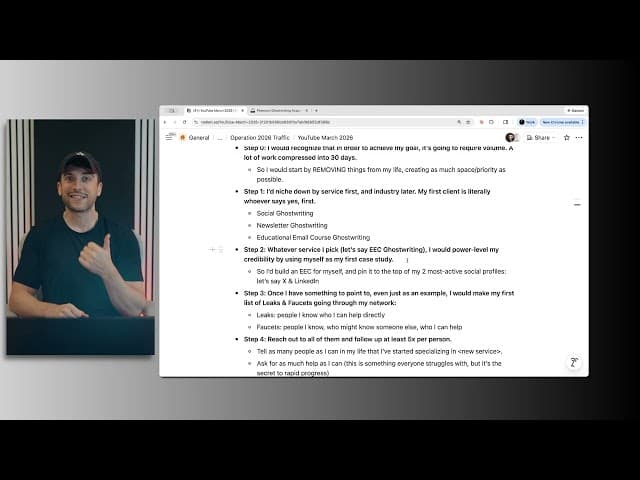Reload the page using the refresh icon
The height and width of the screenshot is (480, 640).
click(x=184, y=122)
